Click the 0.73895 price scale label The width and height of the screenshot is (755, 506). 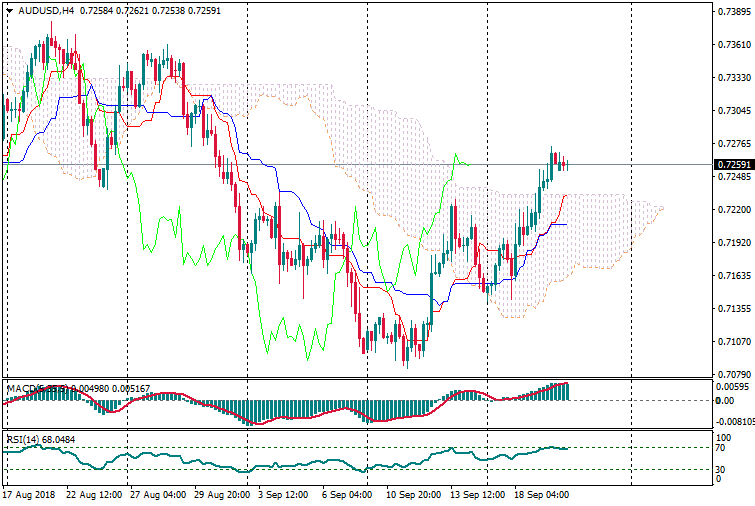point(734,12)
